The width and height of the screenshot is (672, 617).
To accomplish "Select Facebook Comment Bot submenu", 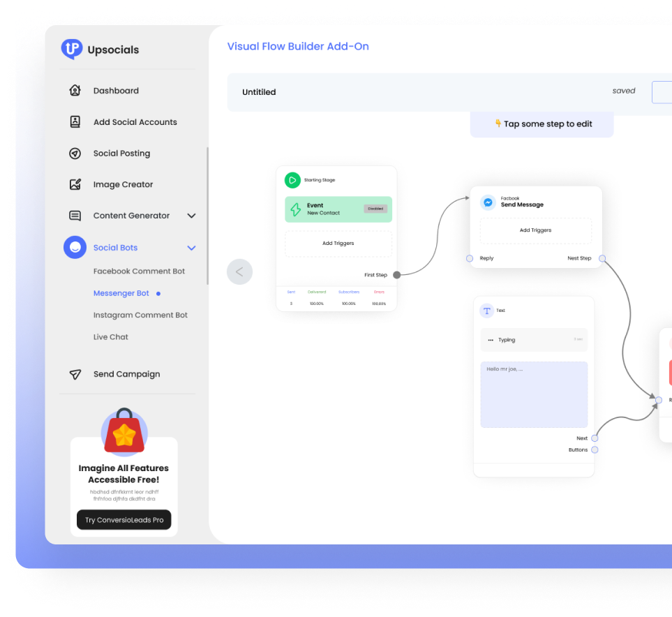I will tap(139, 271).
